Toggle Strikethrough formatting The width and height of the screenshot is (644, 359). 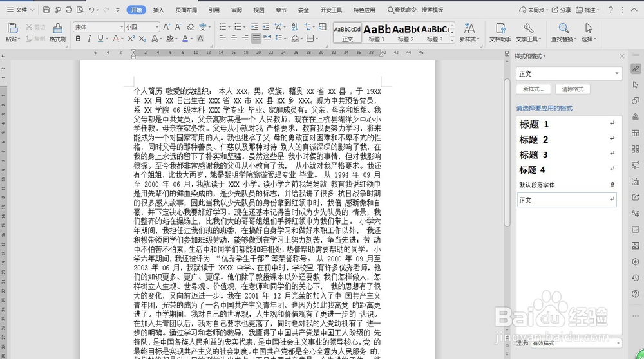(x=116, y=39)
